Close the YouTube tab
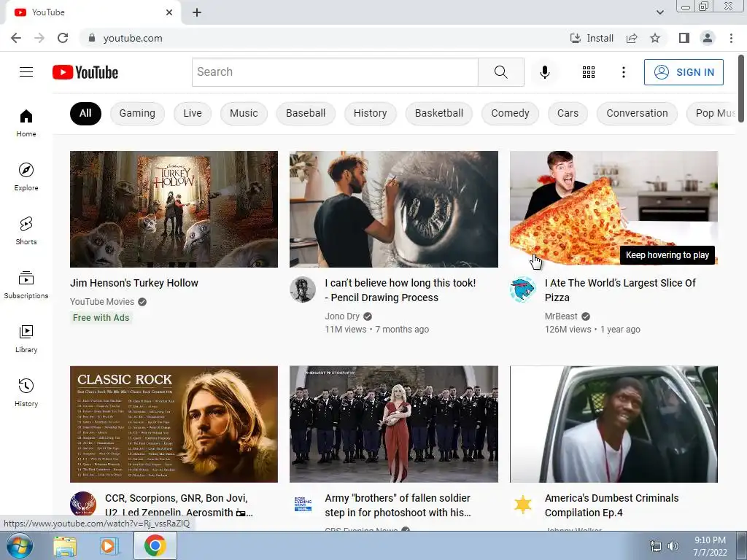Screen dimensions: 747x560 169,12
